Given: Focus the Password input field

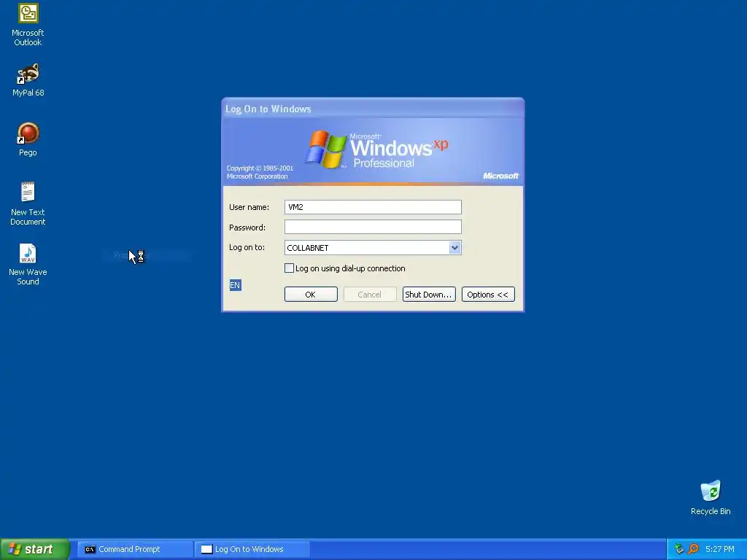Looking at the screenshot, I should pyautogui.click(x=373, y=227).
